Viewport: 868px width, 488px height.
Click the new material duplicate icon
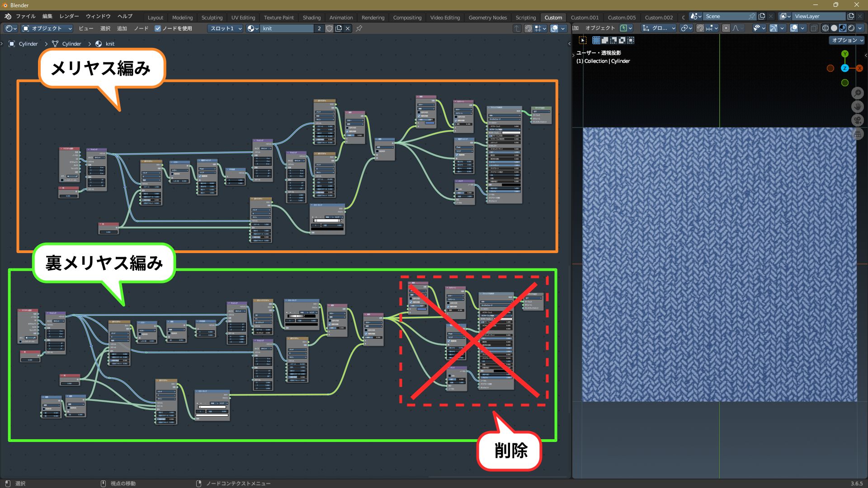pos(339,28)
